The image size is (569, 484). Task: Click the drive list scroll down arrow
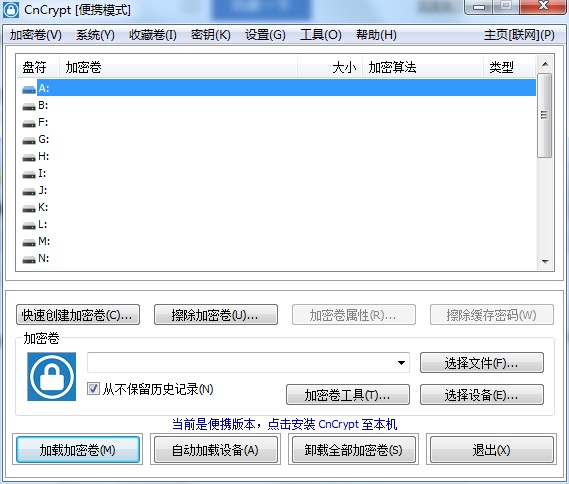click(545, 261)
